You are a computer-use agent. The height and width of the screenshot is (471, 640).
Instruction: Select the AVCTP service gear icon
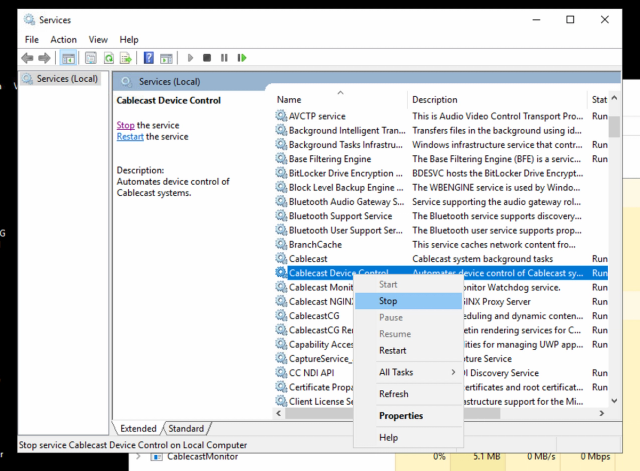tap(281, 116)
